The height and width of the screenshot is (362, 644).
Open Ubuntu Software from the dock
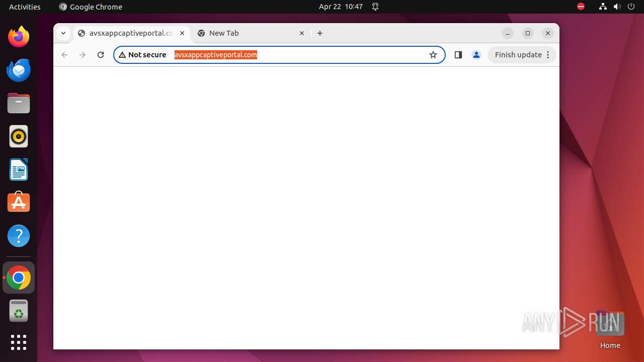19,203
